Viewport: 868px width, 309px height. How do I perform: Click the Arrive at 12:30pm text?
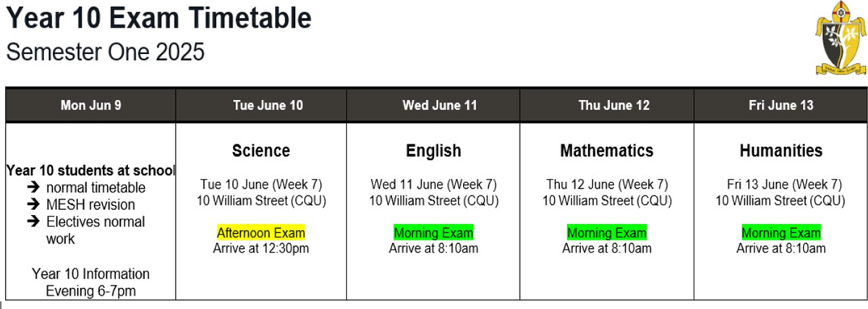pos(261,248)
